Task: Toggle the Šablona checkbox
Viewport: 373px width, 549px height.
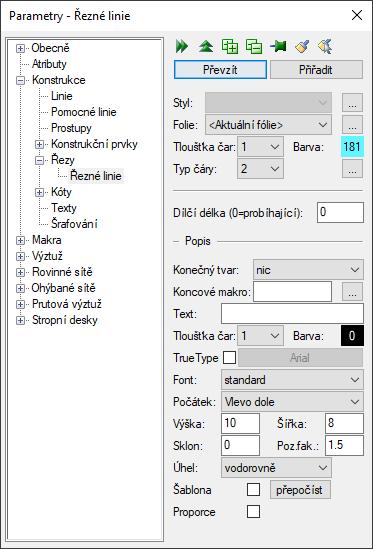Action: tap(253, 489)
